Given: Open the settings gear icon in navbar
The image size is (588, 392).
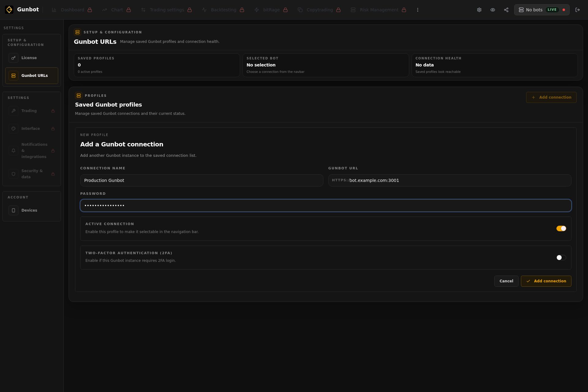Looking at the screenshot, I should (479, 10).
